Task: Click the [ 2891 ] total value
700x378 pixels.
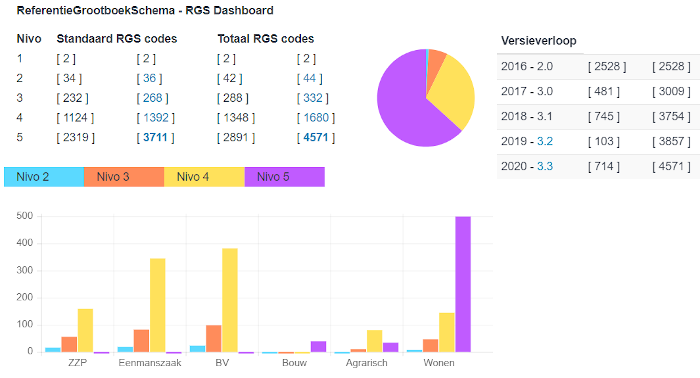Action: tap(236, 137)
